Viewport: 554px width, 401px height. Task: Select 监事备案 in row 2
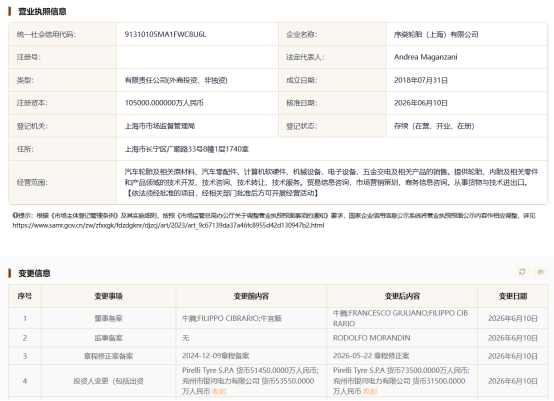click(x=108, y=338)
